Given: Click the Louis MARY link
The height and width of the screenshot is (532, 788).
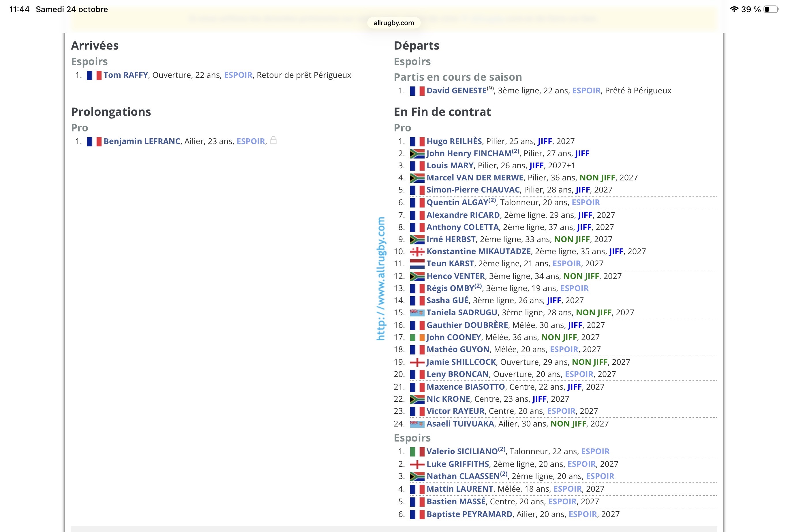Looking at the screenshot, I should coord(450,166).
